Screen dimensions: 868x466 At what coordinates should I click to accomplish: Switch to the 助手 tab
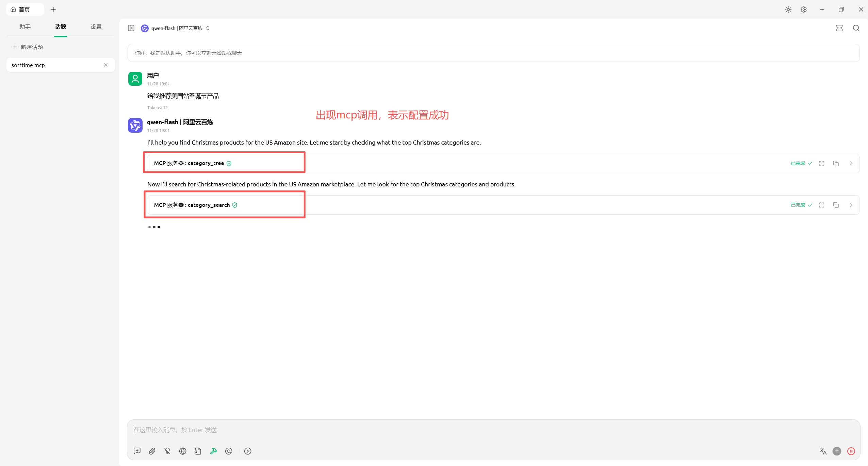tap(25, 27)
